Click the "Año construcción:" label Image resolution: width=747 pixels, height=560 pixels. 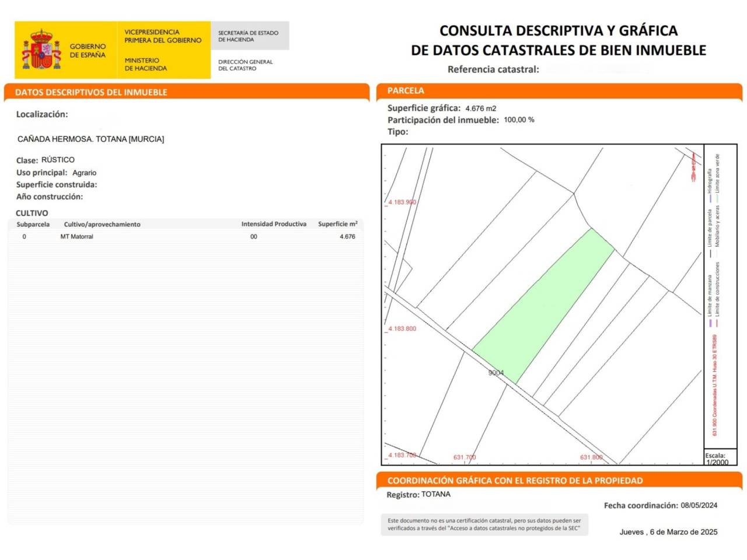pos(50,197)
